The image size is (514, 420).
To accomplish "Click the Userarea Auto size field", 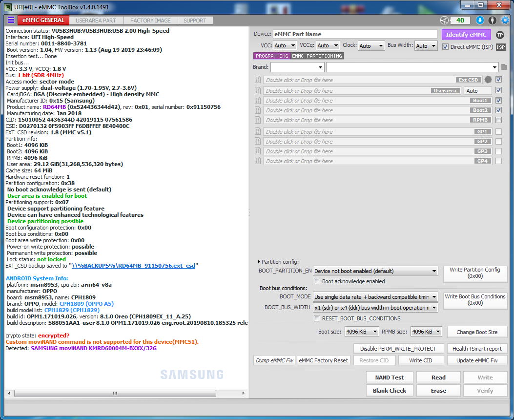I will (x=478, y=90).
